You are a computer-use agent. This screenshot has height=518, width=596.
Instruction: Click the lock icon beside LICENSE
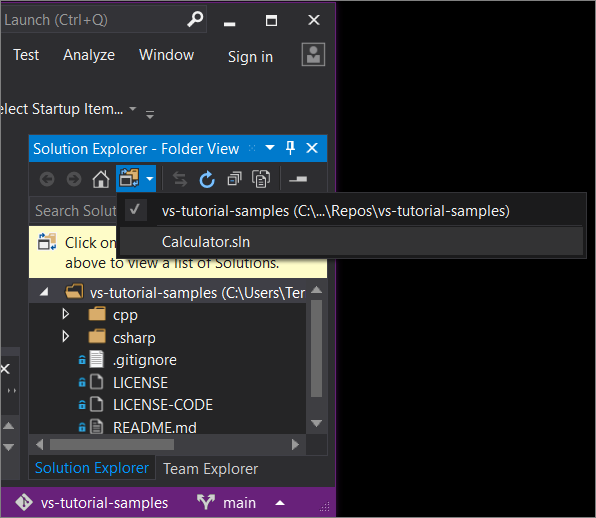click(x=82, y=382)
